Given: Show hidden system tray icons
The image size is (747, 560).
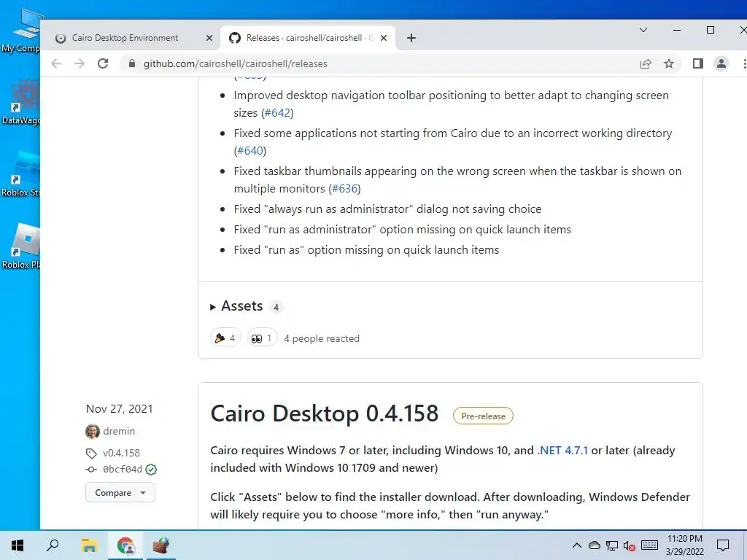Looking at the screenshot, I should [576, 545].
